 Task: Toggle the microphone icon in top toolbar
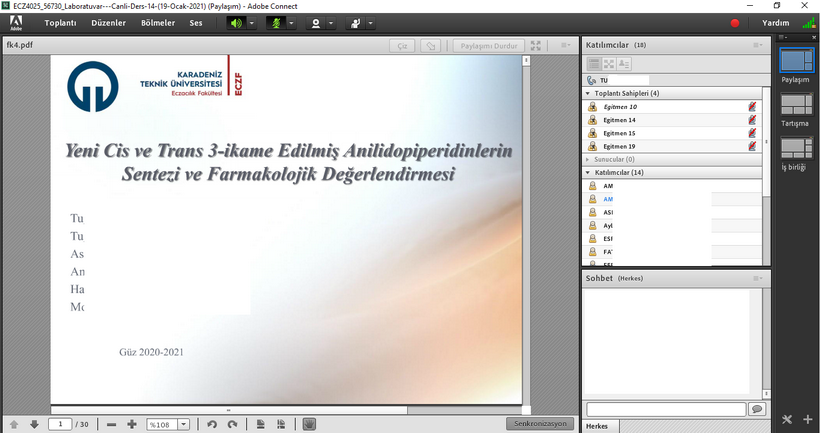coord(274,23)
